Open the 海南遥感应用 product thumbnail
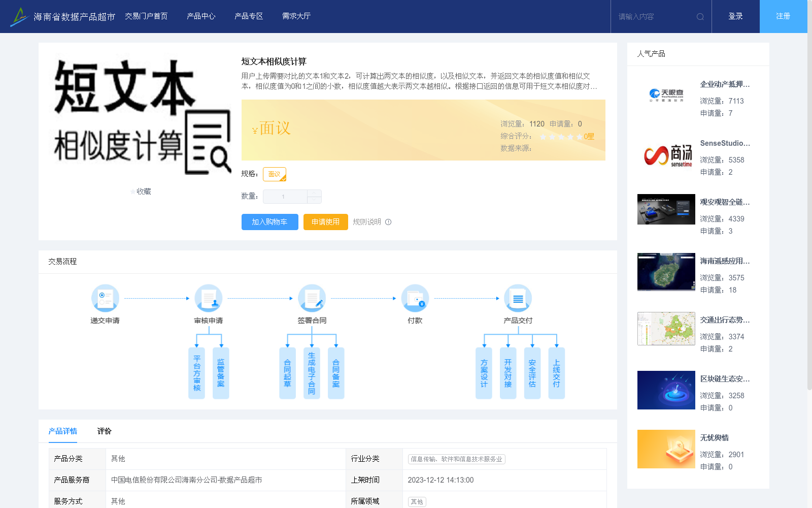Screen dimensions: 812x508 pos(666,272)
